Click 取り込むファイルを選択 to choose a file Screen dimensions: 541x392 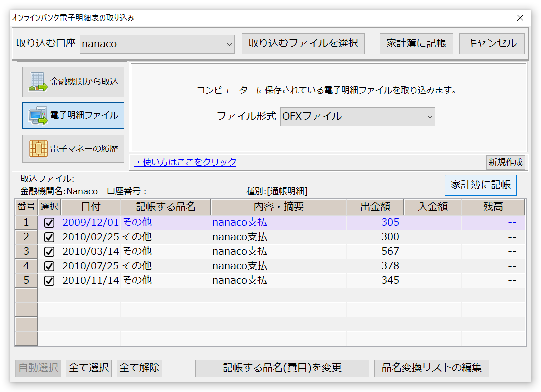coord(303,44)
